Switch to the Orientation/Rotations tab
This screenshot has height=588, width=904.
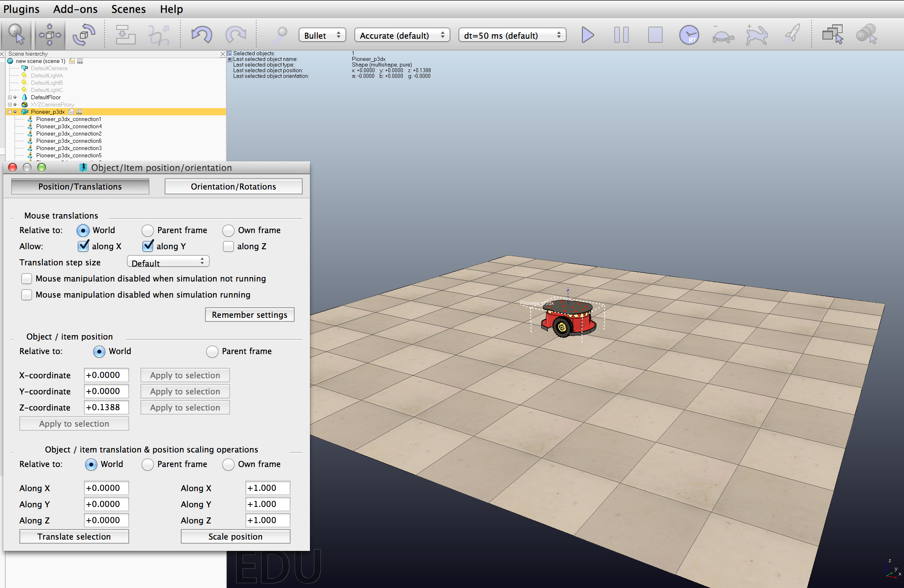(x=233, y=186)
